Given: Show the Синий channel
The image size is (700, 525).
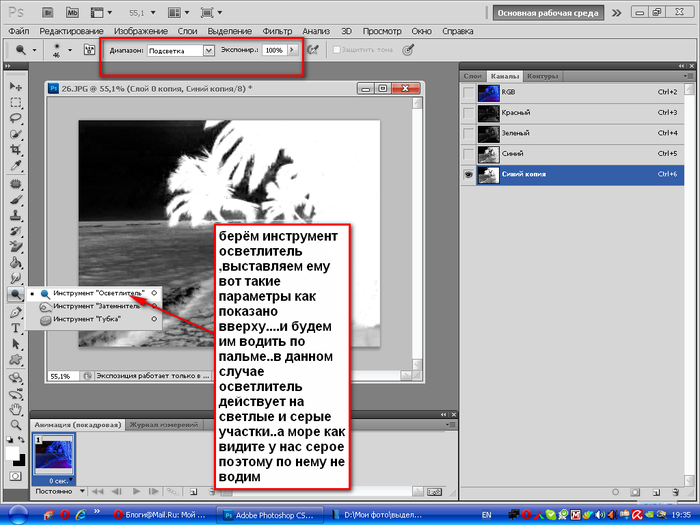Looking at the screenshot, I should (468, 154).
